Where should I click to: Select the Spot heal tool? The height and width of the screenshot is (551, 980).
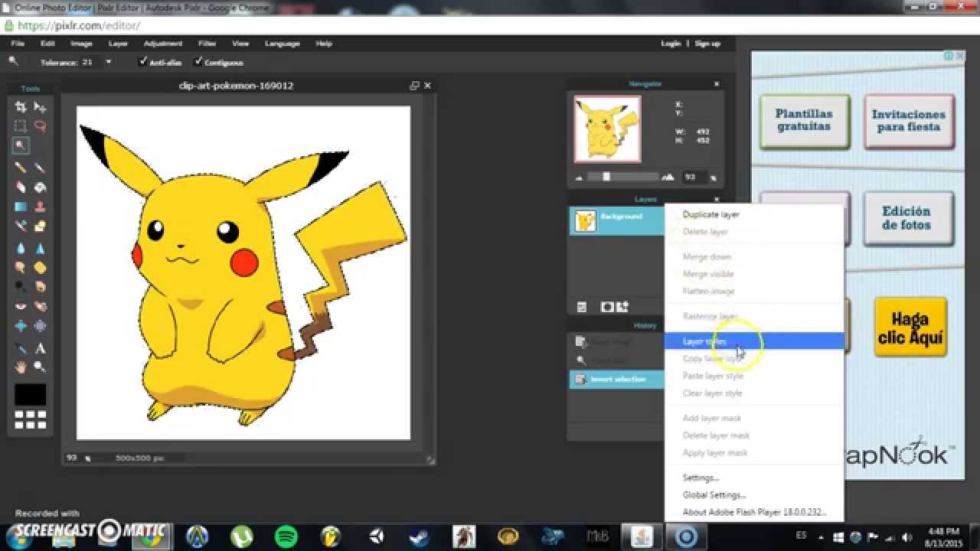tap(40, 306)
